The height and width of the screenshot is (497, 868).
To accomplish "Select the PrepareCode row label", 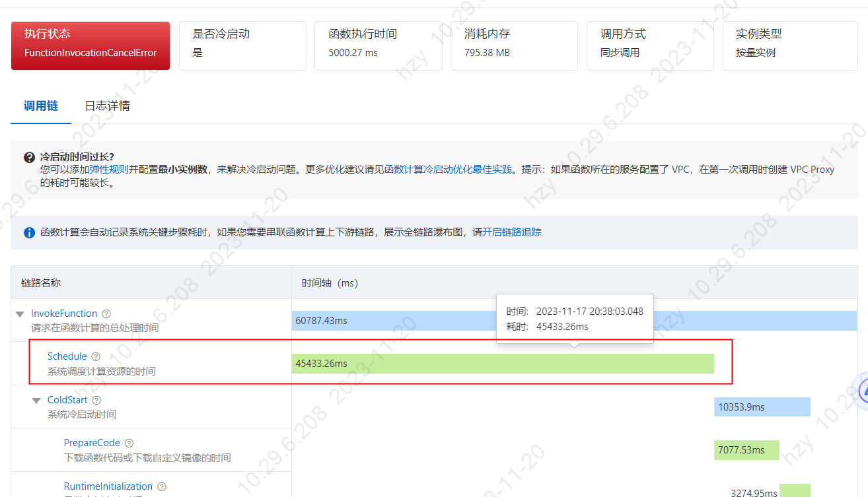I will (92, 443).
